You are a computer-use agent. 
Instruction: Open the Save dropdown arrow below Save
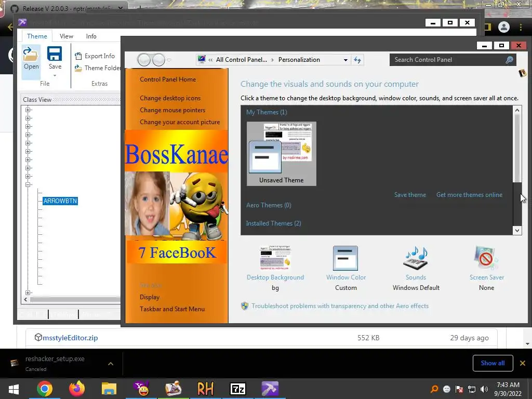(55, 75)
